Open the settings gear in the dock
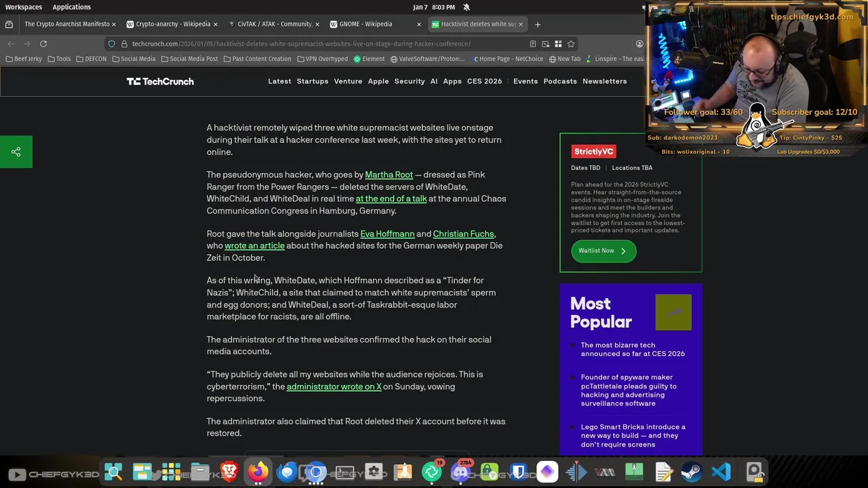 pos(374,472)
